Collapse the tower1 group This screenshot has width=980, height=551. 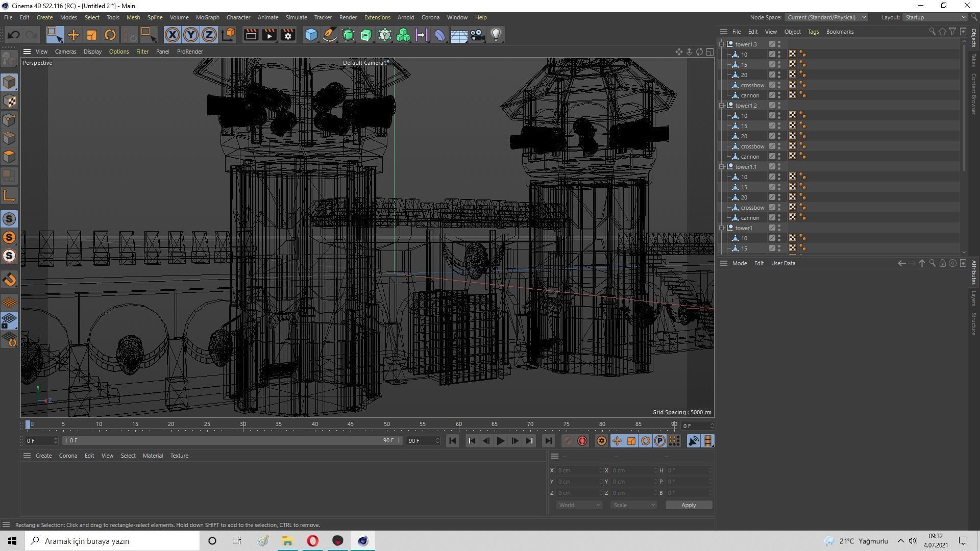(722, 228)
